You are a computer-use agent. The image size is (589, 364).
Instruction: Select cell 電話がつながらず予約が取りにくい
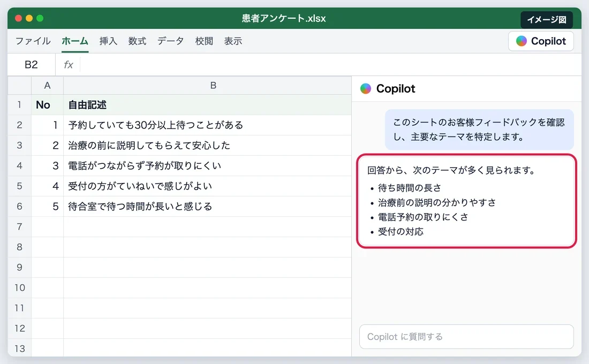(207, 165)
